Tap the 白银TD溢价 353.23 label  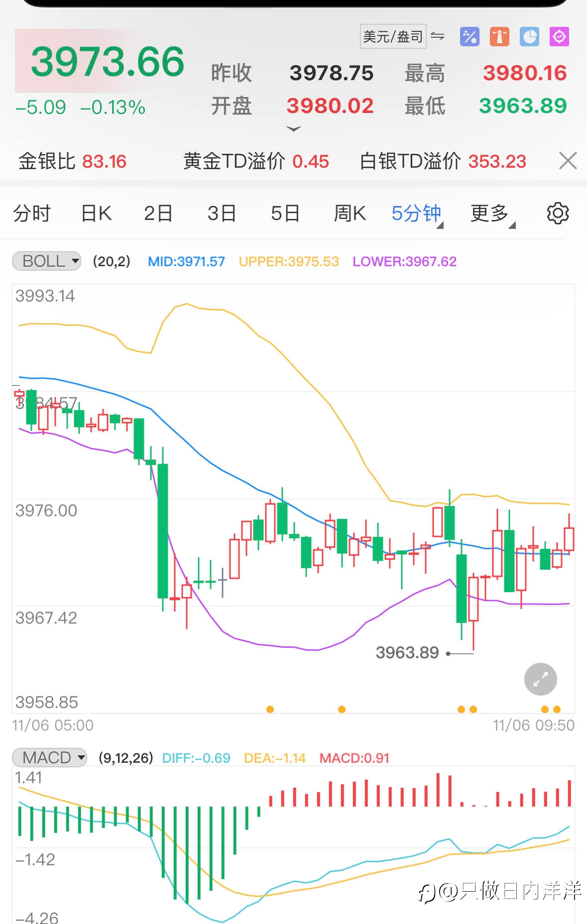point(443,161)
